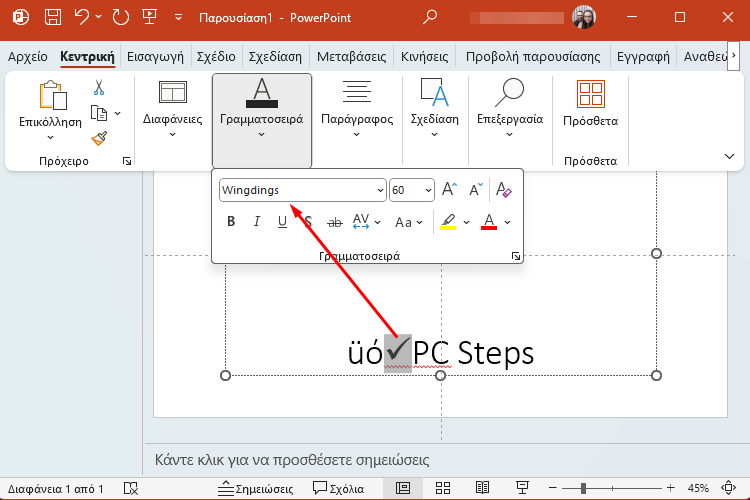
Task: Toggle strikethrough formatting
Action: (334, 222)
